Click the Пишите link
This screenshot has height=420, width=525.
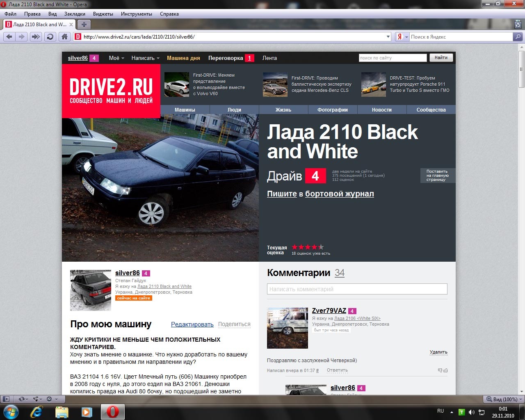282,194
